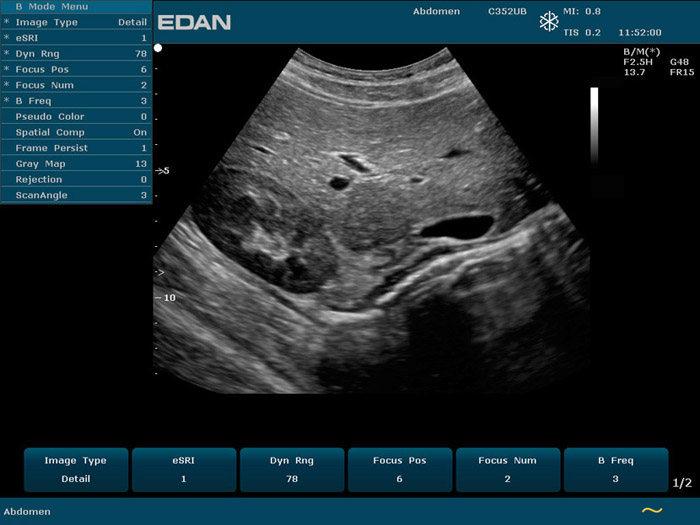This screenshot has height=525, width=700.
Task: Click the grayscale bar
Action: [x=594, y=127]
